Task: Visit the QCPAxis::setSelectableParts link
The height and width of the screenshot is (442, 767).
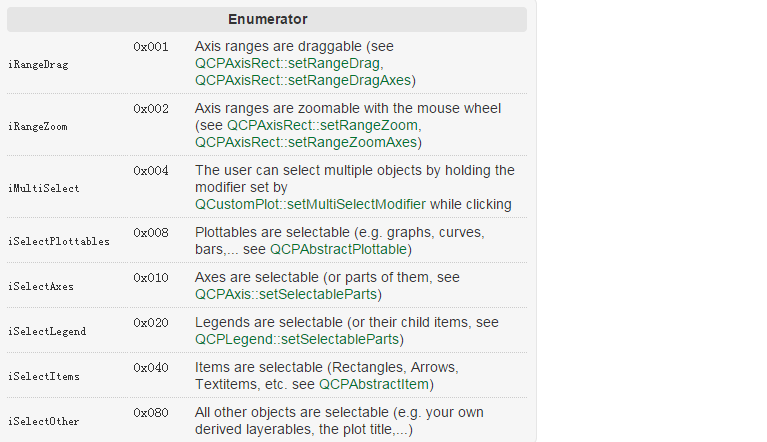Action: click(286, 294)
